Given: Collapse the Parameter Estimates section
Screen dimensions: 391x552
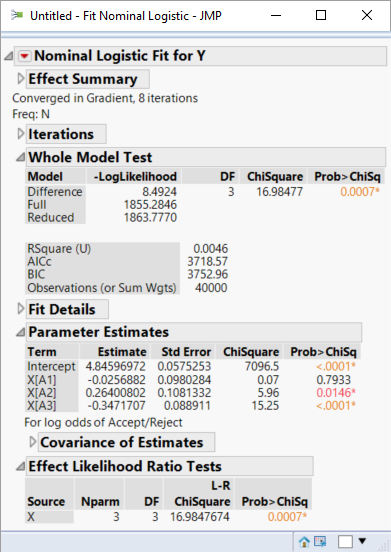Looking at the screenshot, I should coord(21,332).
